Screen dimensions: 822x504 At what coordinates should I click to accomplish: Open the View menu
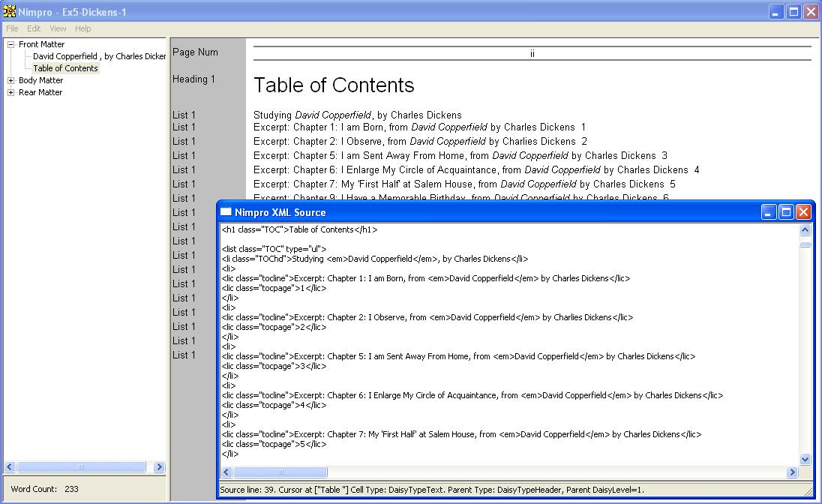[58, 28]
